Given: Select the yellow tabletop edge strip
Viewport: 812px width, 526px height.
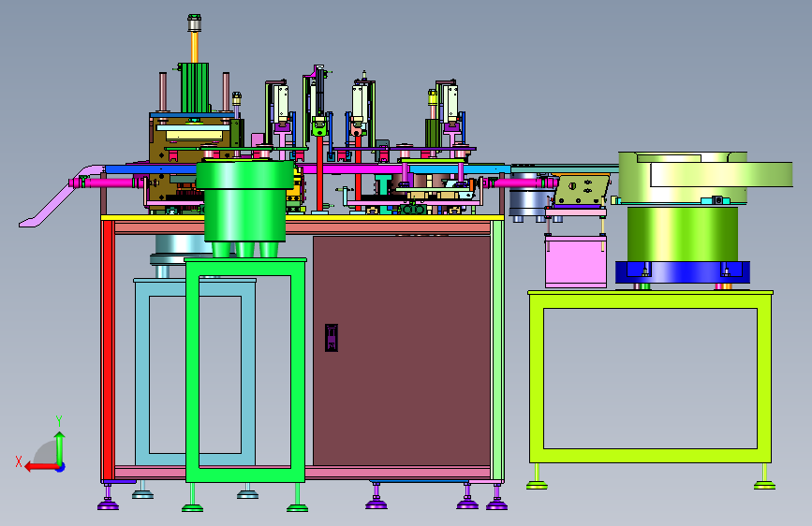Looking at the screenshot, I should pyautogui.click(x=302, y=218).
